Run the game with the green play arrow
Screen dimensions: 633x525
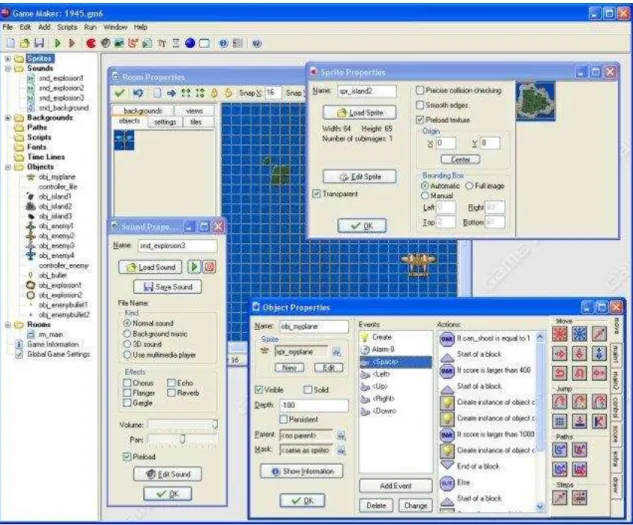[x=57, y=43]
